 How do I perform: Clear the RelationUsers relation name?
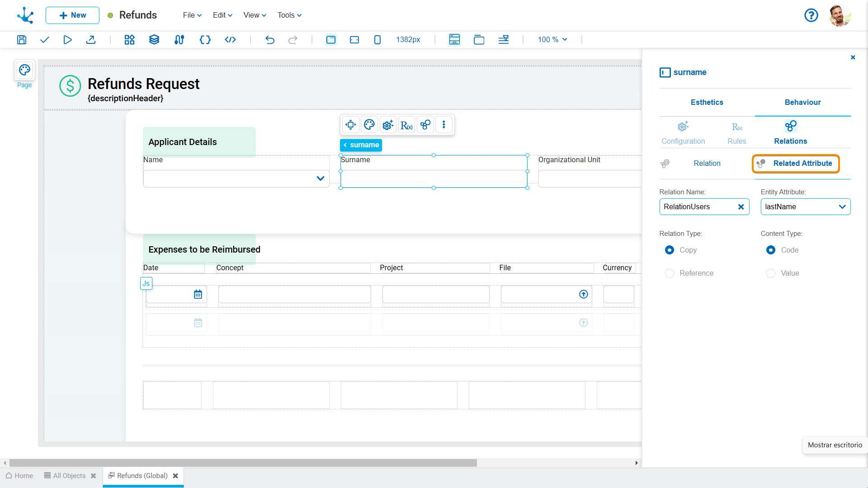741,207
